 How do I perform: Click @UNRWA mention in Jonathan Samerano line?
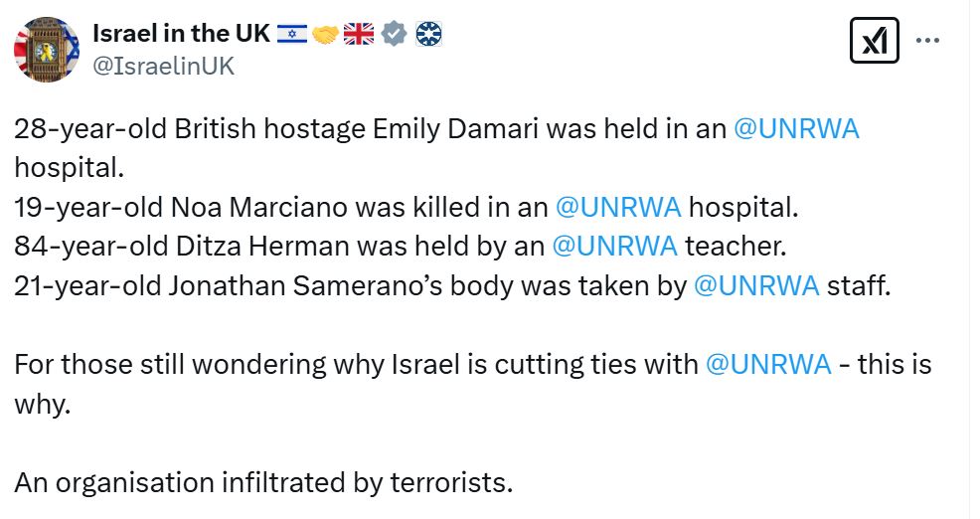(755, 285)
